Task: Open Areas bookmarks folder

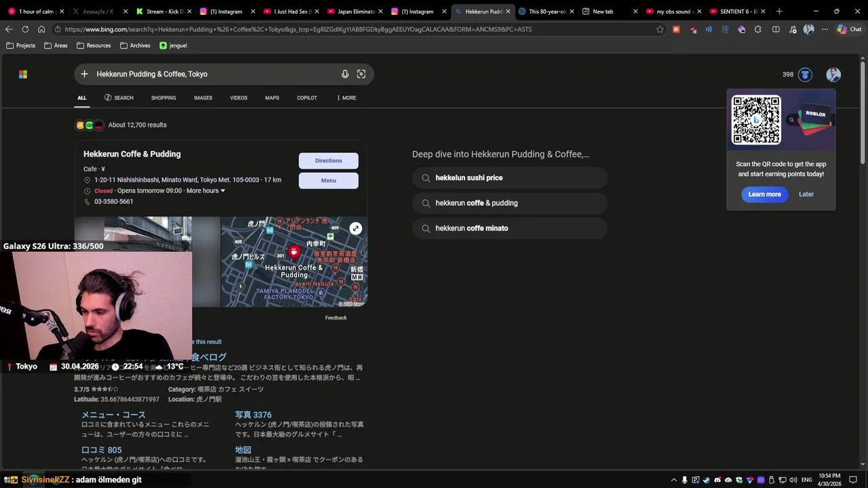Action: coord(56,45)
